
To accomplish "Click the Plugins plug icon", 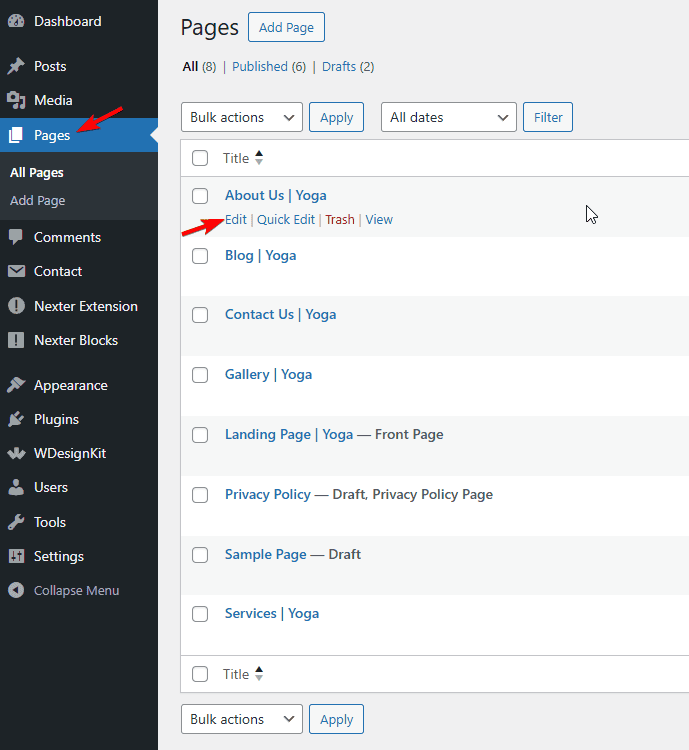I will click(16, 419).
